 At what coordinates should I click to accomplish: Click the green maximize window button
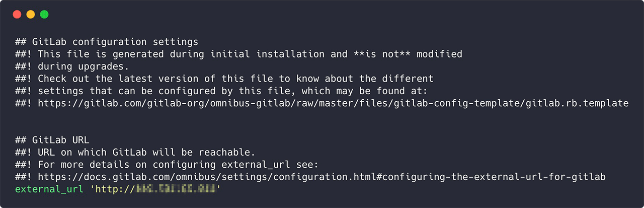point(44,15)
